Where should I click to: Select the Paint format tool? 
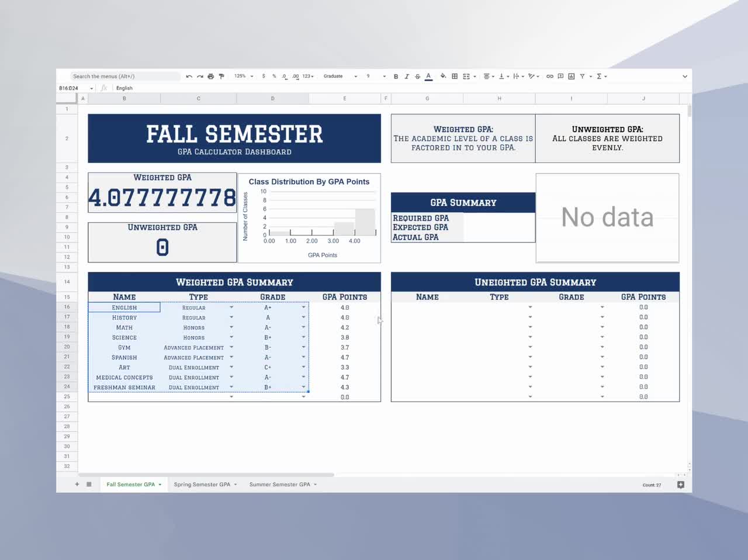[221, 76]
